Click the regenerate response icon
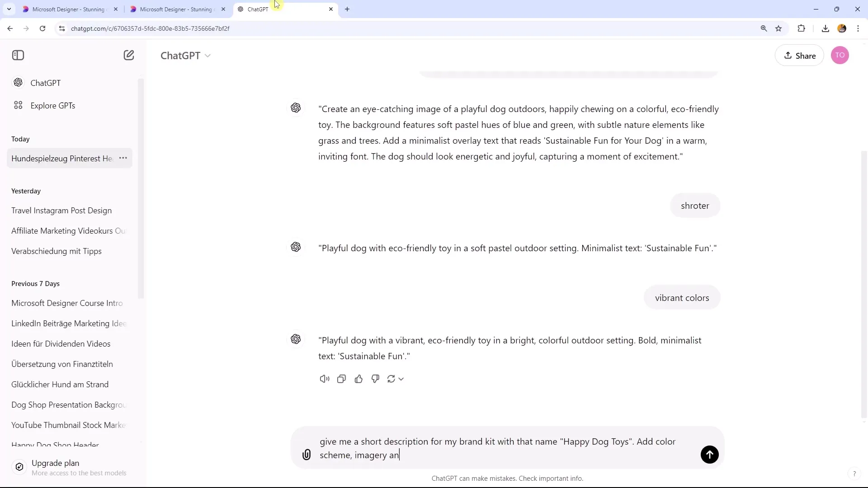This screenshot has width=868, height=488. pos(392,379)
